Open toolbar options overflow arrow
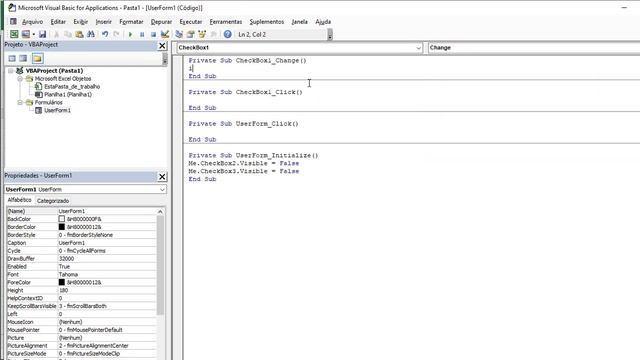Viewport: 640px width, 360px height. (330, 35)
